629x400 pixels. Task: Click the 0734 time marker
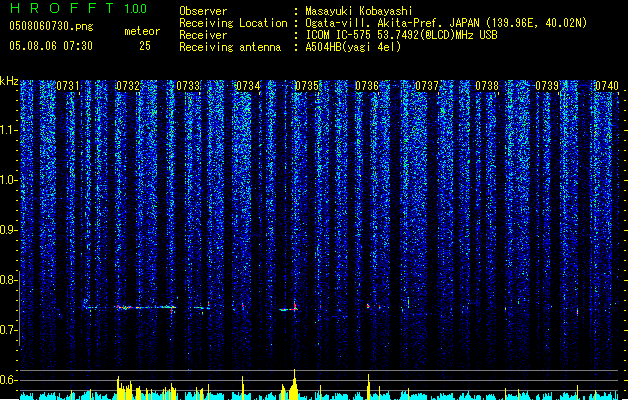pyautogui.click(x=248, y=86)
